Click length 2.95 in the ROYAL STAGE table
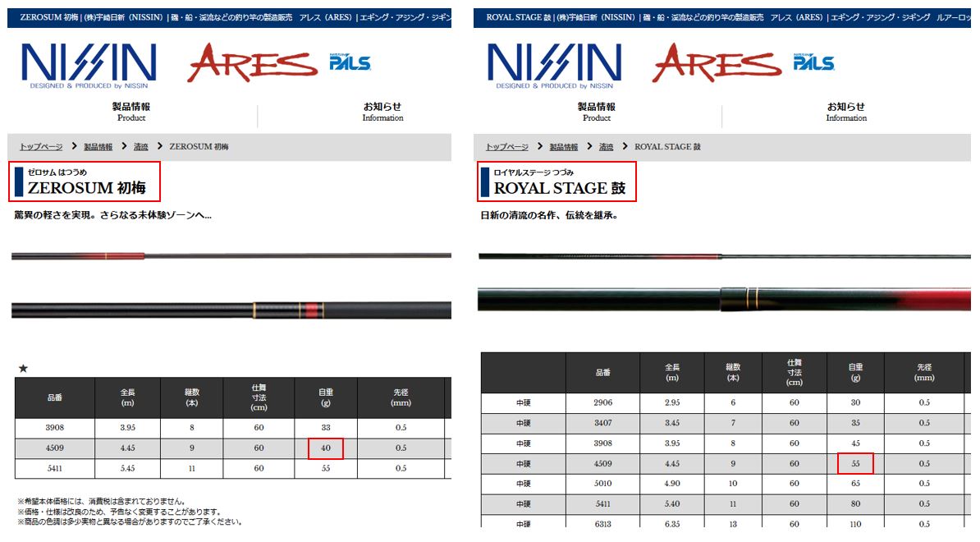The width and height of the screenshot is (980, 542). [672, 402]
